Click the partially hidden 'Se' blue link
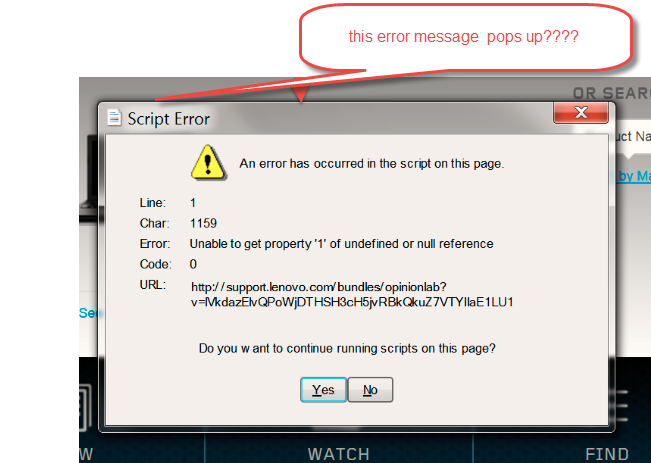 tap(88, 313)
